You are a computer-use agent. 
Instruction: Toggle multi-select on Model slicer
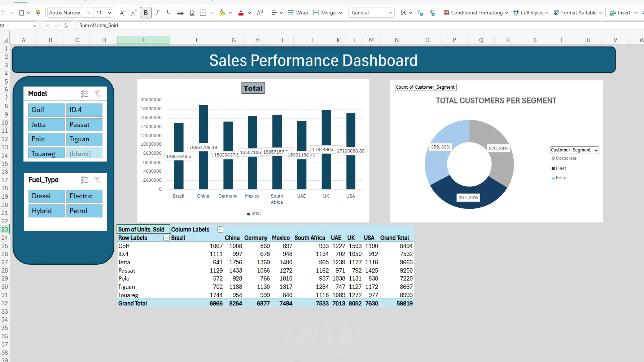[84, 94]
